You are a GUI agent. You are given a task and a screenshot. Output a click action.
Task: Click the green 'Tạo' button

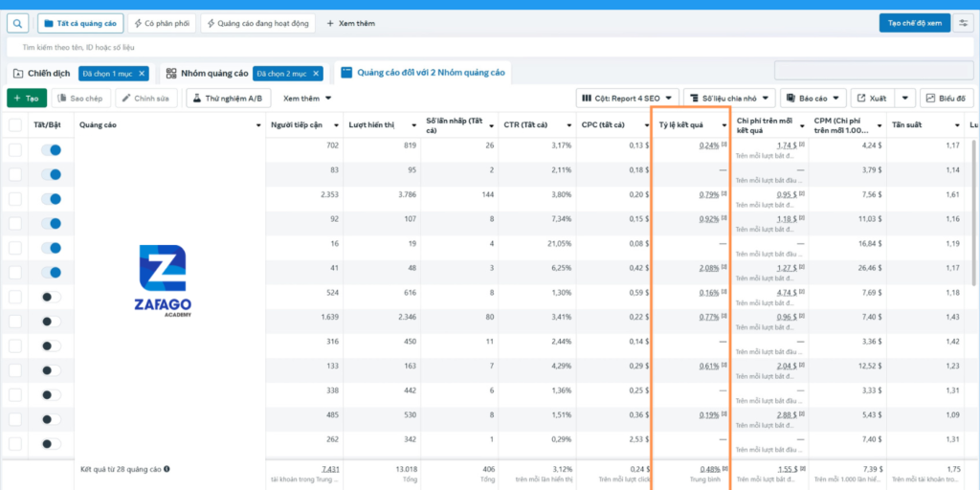click(27, 99)
